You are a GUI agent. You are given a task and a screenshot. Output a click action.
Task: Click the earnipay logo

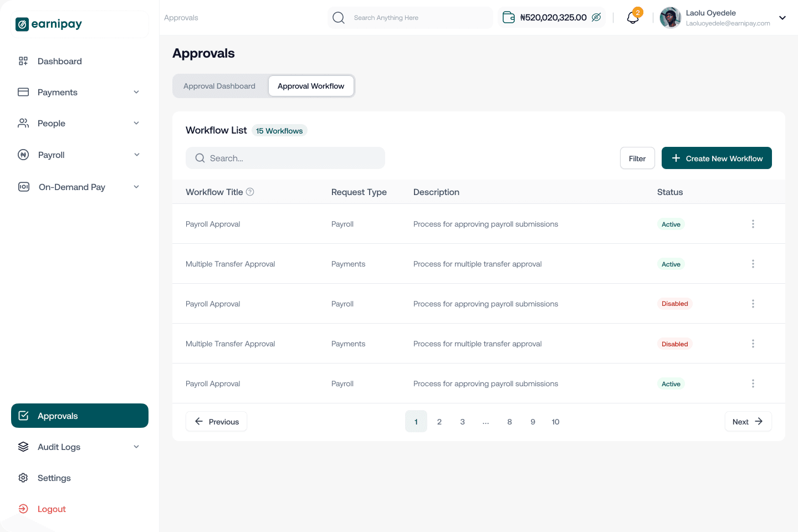click(x=49, y=24)
